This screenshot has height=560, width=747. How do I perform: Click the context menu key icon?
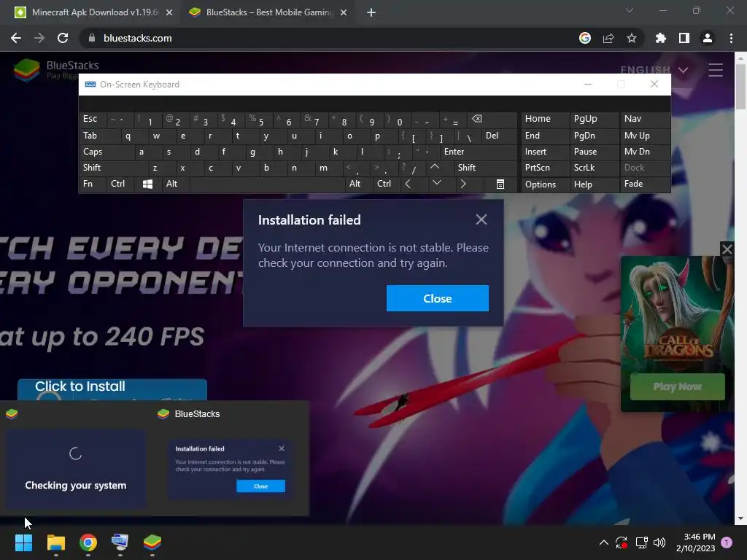tap(500, 184)
